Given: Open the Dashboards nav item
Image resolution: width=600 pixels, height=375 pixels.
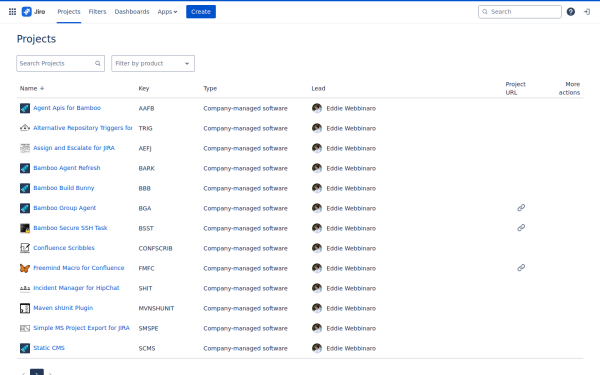Looking at the screenshot, I should click(132, 12).
